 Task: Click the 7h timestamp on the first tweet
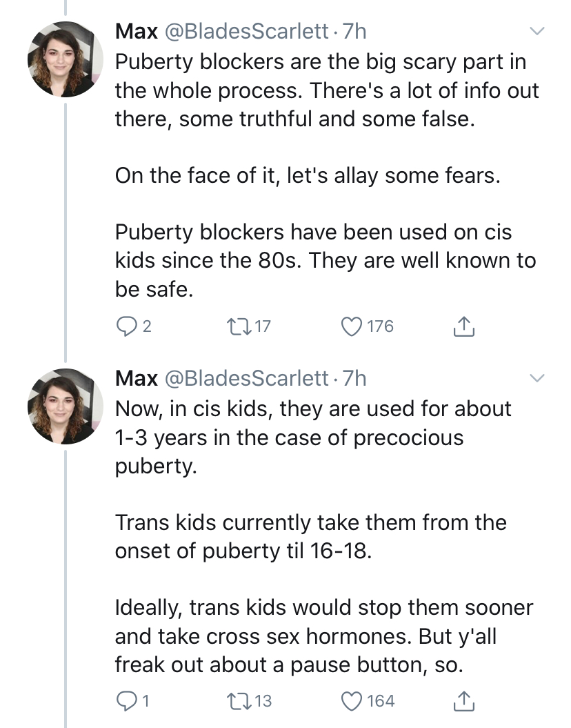point(354,31)
